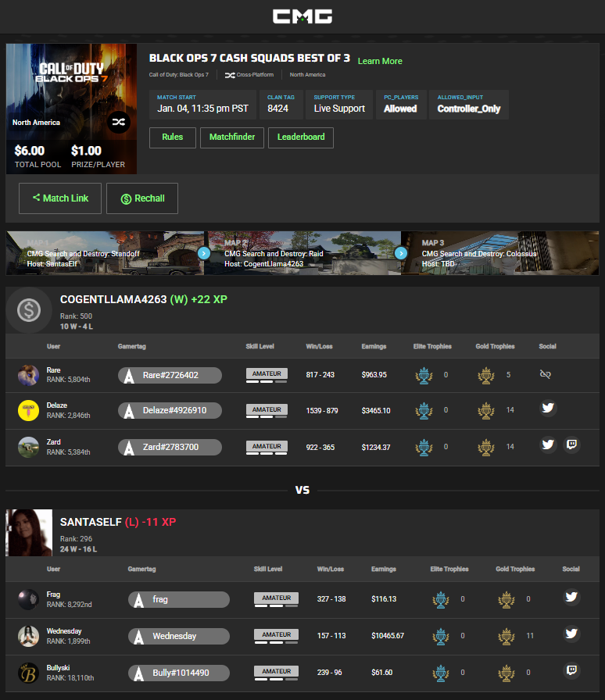The image size is (605, 700).
Task: Click Zard's gold trophy icon
Action: pos(486,448)
